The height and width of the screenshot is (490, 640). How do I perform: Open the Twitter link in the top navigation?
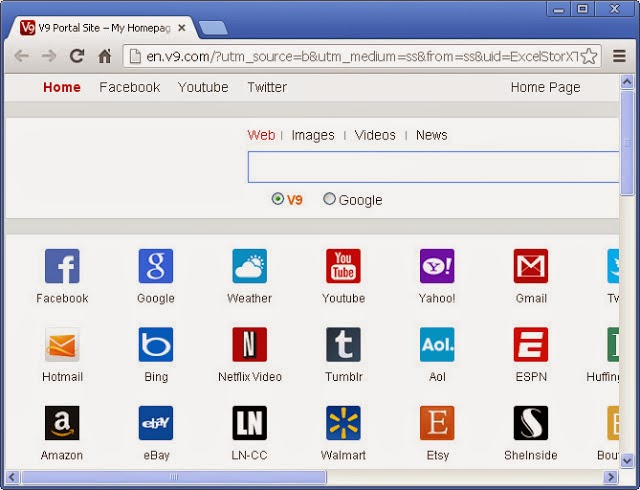(x=267, y=87)
